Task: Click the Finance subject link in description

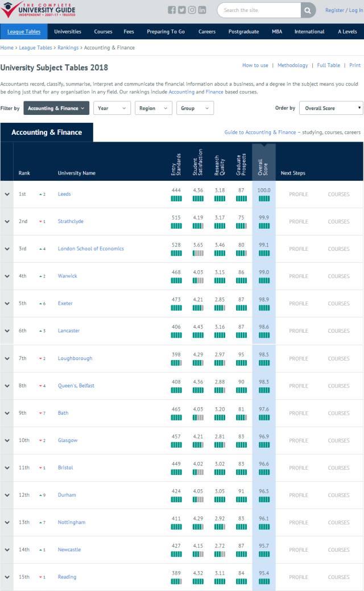Action: click(214, 92)
